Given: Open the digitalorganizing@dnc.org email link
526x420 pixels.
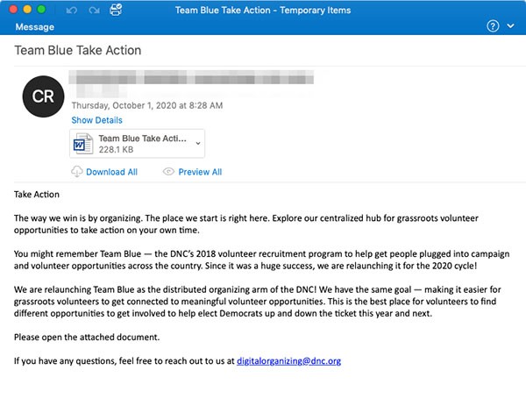Looking at the screenshot, I should tap(288, 360).
